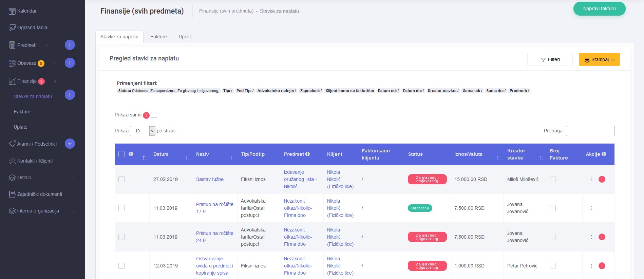Click red alert icon in Sastav tužbe row
The image size is (644, 279).
tap(602, 179)
